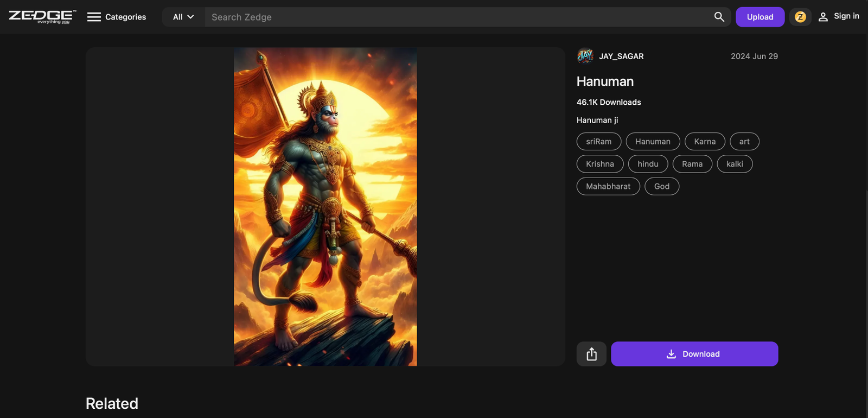This screenshot has height=418, width=868.
Task: Click the Hanuman wallpaper preview image
Action: 325,206
